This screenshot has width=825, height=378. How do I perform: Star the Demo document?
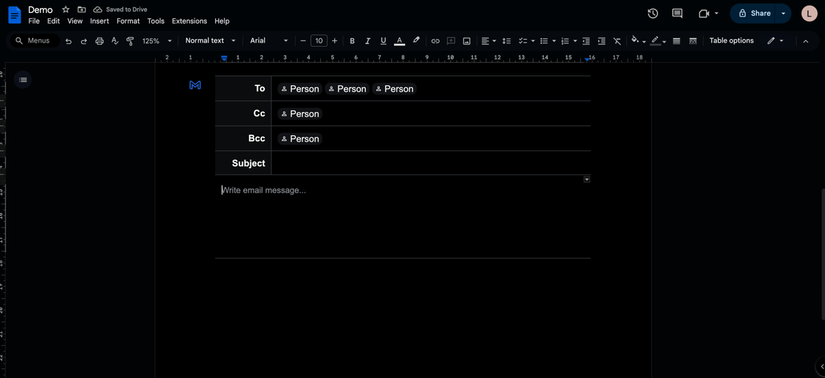[66, 9]
